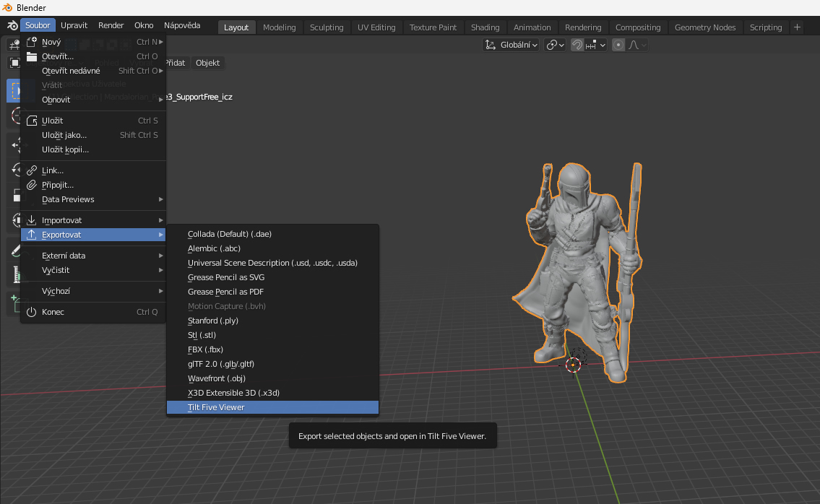Switch to the Scripting workspace tab
Viewport: 820px width, 504px height.
pyautogui.click(x=766, y=27)
